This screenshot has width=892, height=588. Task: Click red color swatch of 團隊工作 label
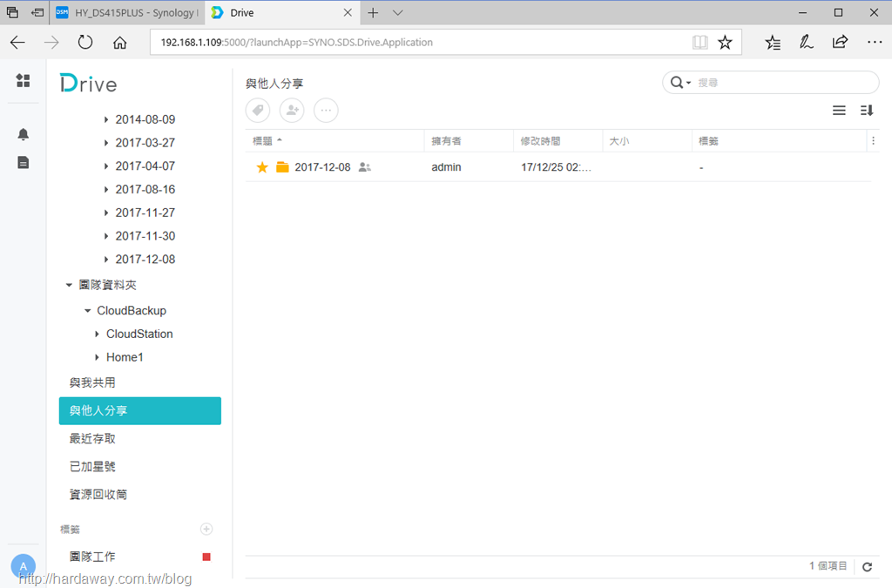(206, 557)
